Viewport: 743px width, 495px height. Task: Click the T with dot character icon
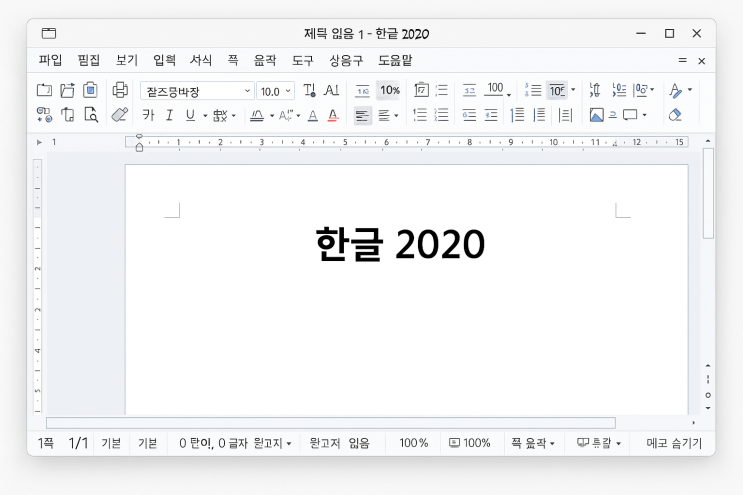click(309, 90)
